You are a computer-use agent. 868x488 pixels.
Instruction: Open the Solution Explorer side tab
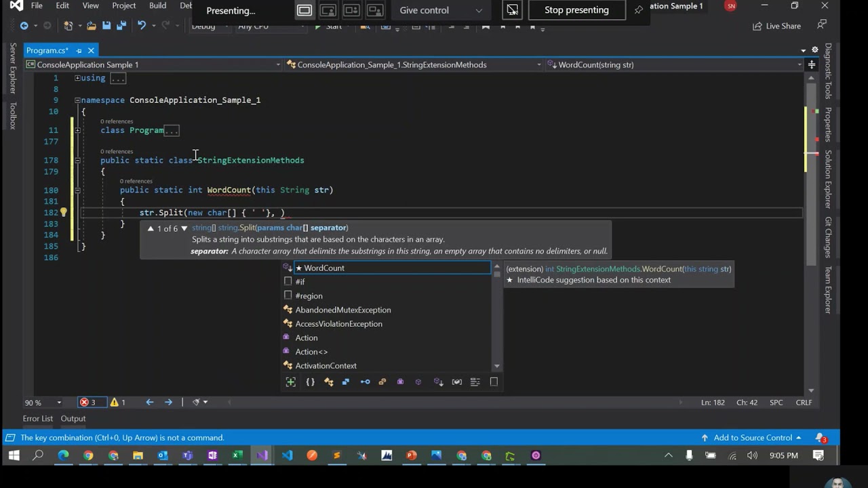click(828, 180)
